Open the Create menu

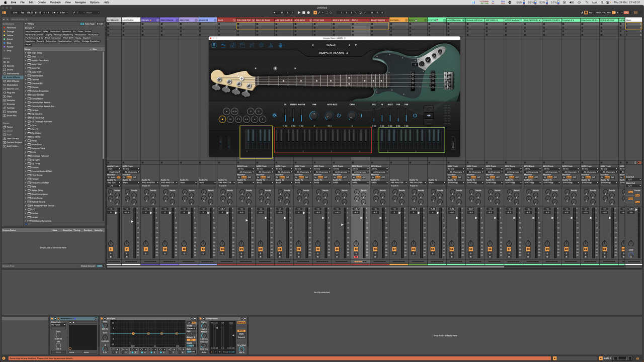pyautogui.click(x=41, y=2)
